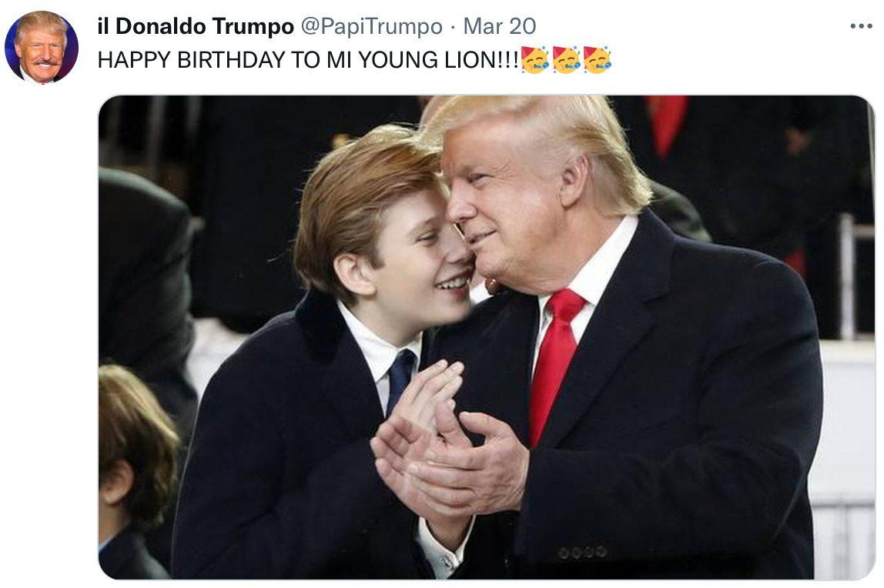Open the tweet's three-dot more options menu
Viewport: 884px width, 588px height.
[x=861, y=26]
